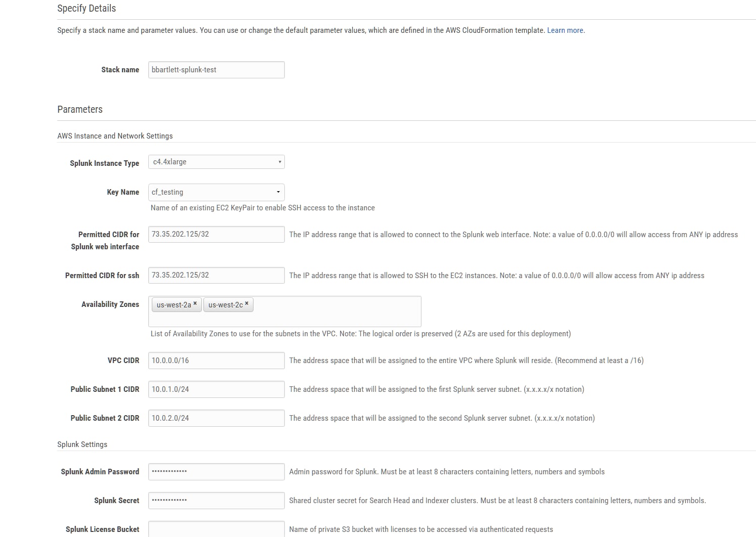This screenshot has width=756, height=537.
Task: Click the Availability Zones label
Action: (110, 304)
